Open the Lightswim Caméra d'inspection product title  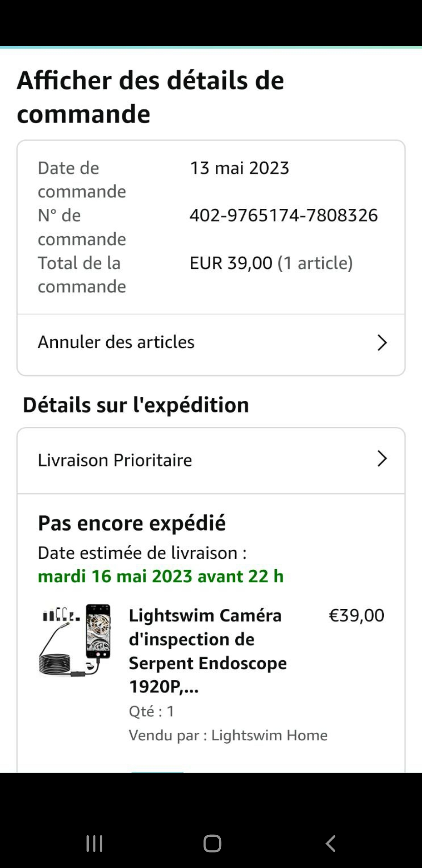(x=207, y=651)
